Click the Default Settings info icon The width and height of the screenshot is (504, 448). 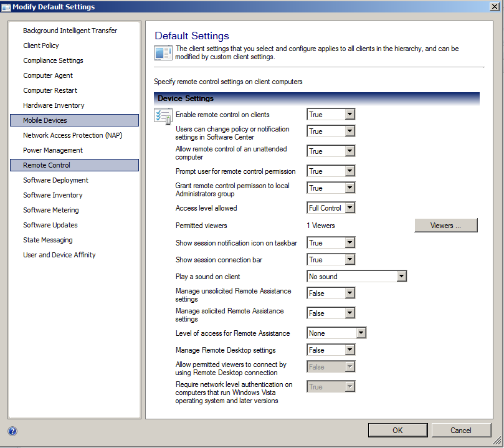(163, 52)
